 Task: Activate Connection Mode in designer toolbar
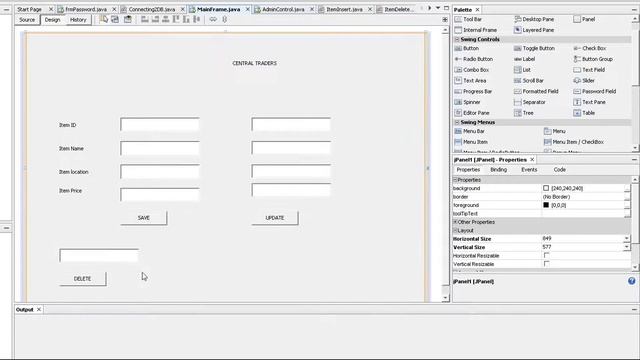(x=115, y=19)
